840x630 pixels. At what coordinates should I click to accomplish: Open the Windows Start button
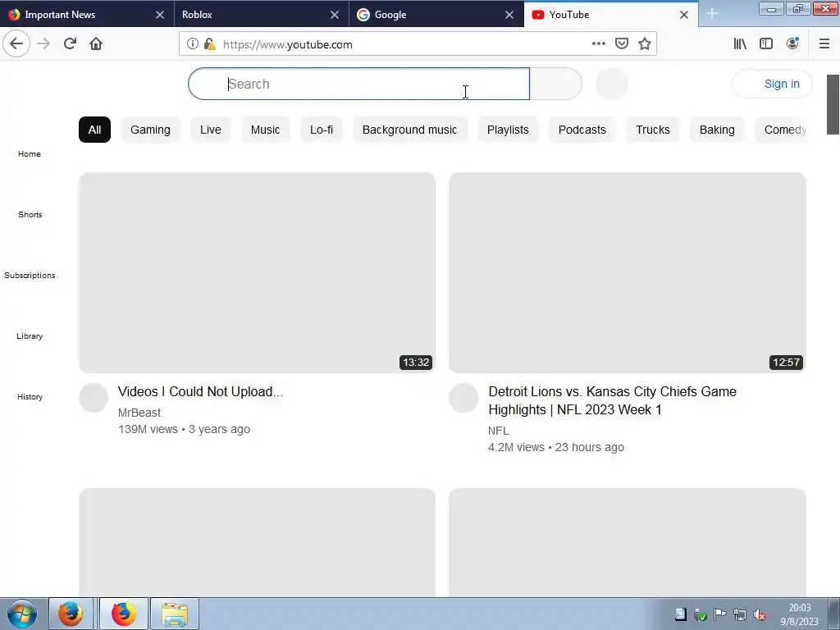click(21, 614)
